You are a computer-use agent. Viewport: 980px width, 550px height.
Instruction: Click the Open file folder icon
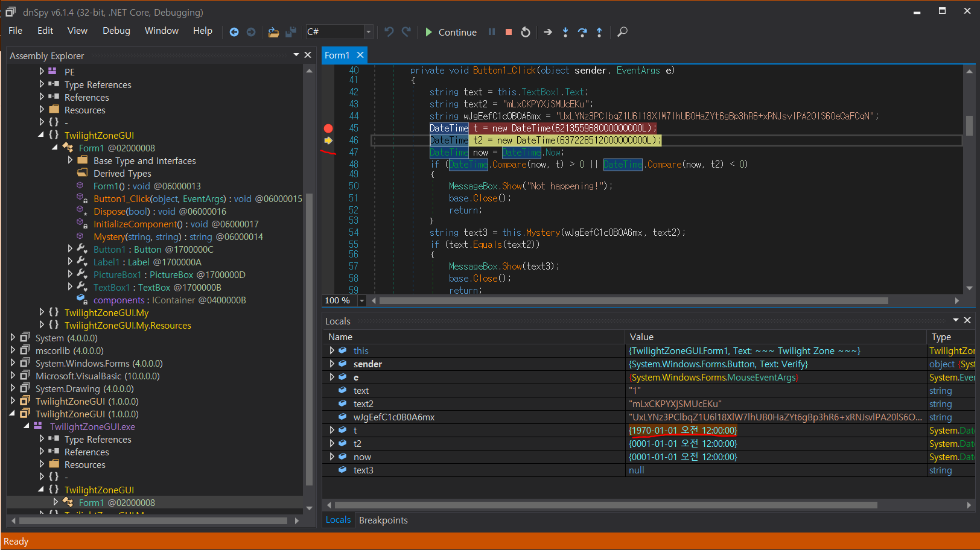(x=273, y=32)
